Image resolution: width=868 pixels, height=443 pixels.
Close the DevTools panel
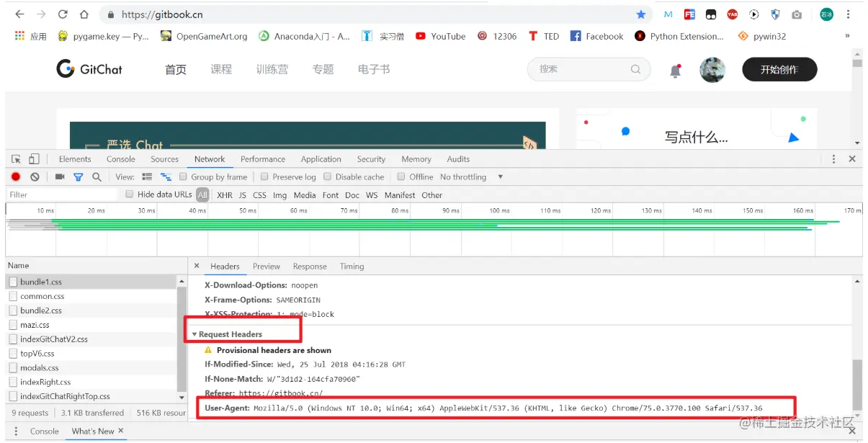[852, 159]
